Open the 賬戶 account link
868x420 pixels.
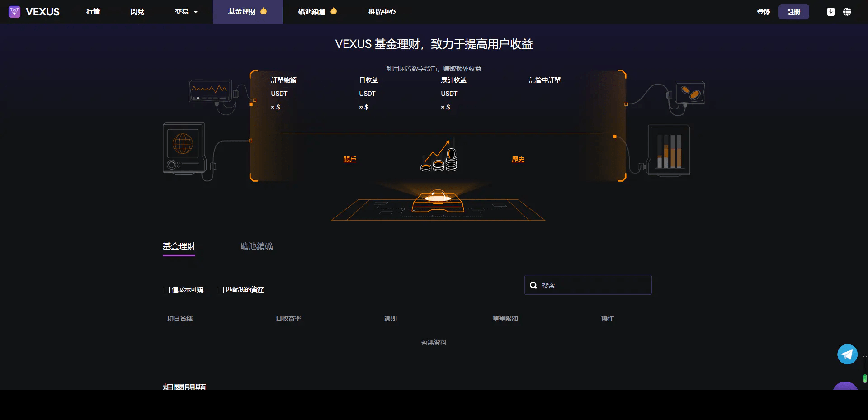[x=350, y=159]
